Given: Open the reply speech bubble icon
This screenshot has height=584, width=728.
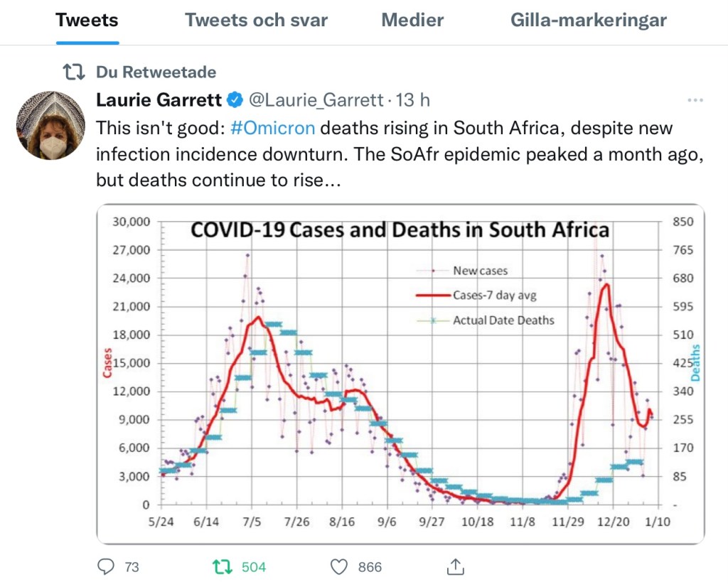Looking at the screenshot, I should (x=106, y=566).
